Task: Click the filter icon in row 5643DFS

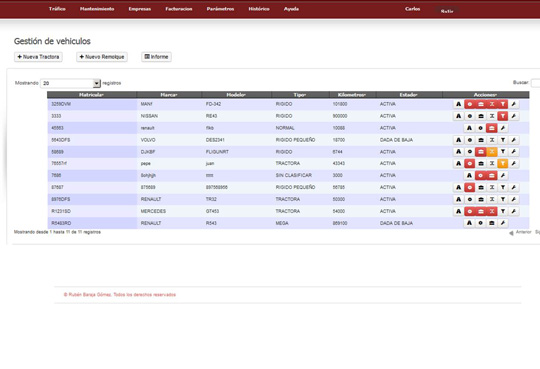Action: coord(503,140)
